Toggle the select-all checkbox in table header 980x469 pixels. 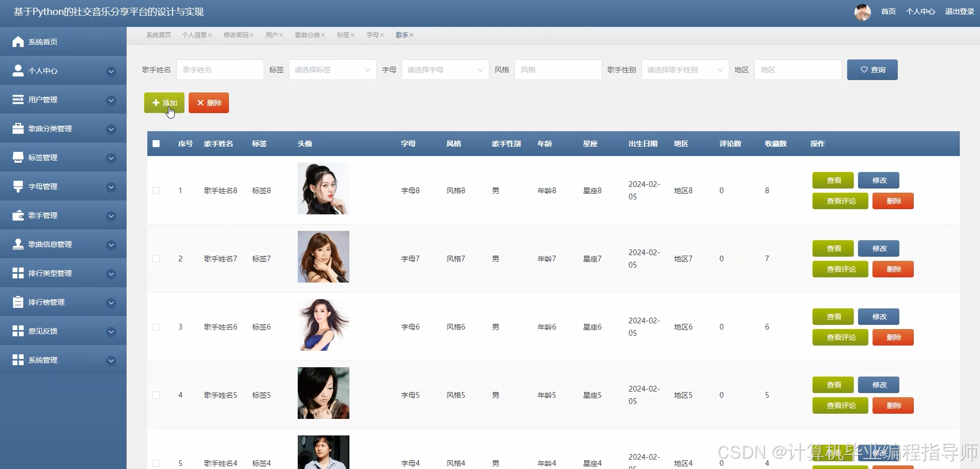coord(156,144)
